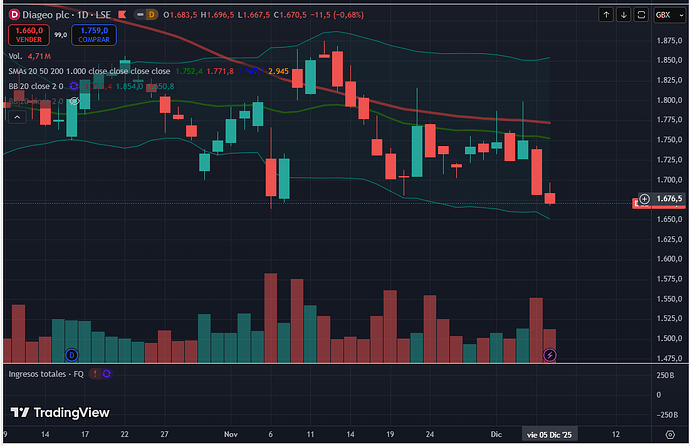This screenshot has width=690, height=446.
Task: Toggle the orange D market status badge
Action: [153, 16]
